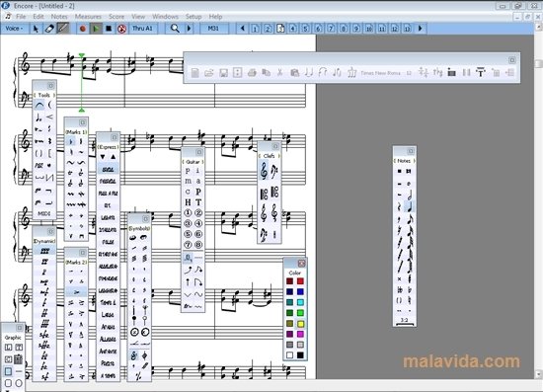543x392 pixels.
Task: Jump to page 5 button
Action: tap(305, 29)
